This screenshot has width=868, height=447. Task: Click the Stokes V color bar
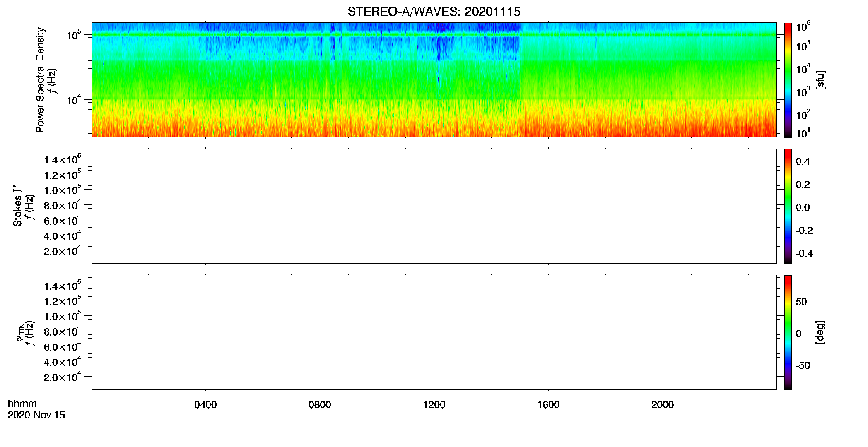point(788,206)
